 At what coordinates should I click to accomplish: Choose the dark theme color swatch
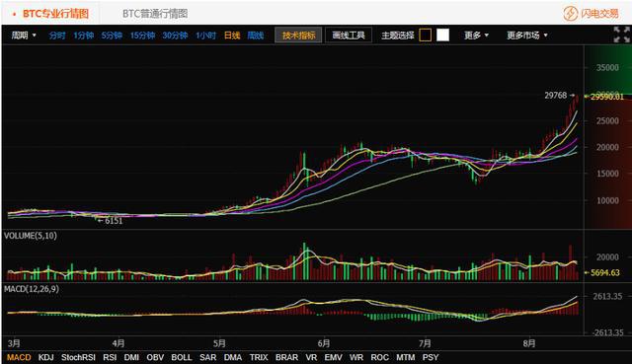point(426,36)
